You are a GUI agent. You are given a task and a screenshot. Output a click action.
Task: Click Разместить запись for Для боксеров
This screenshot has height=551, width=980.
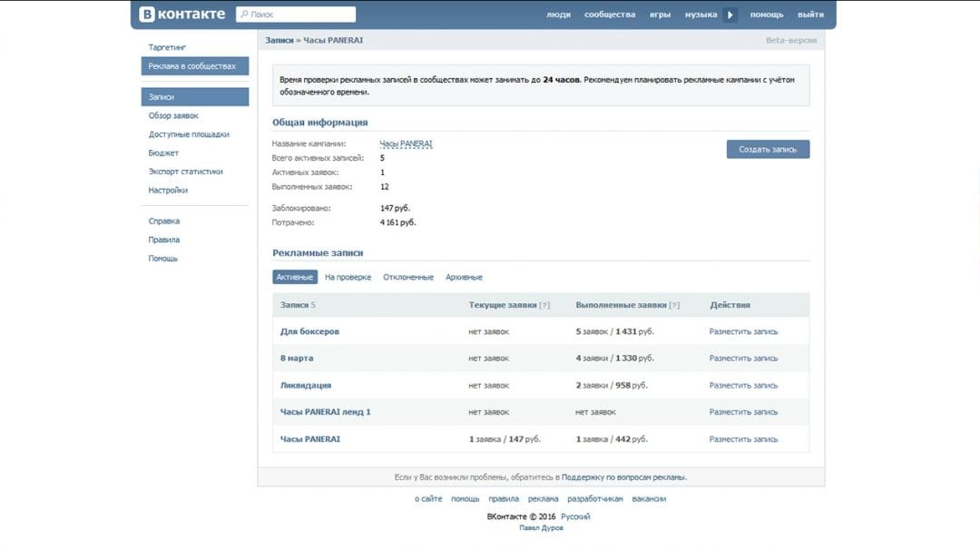click(x=743, y=331)
